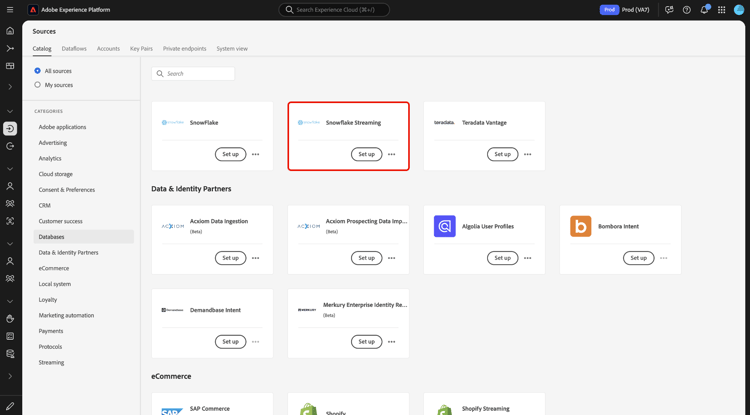Open more options for the SnowFlake card

(255, 154)
